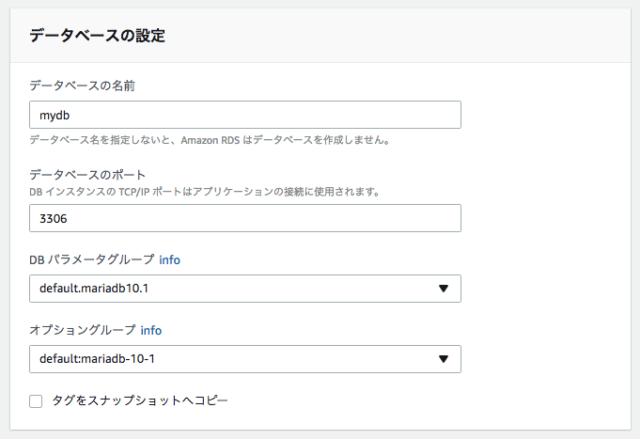This screenshot has height=439, width=640.
Task: Enable the タグをスナップショットへコピー checkbox
Action: coord(36,401)
